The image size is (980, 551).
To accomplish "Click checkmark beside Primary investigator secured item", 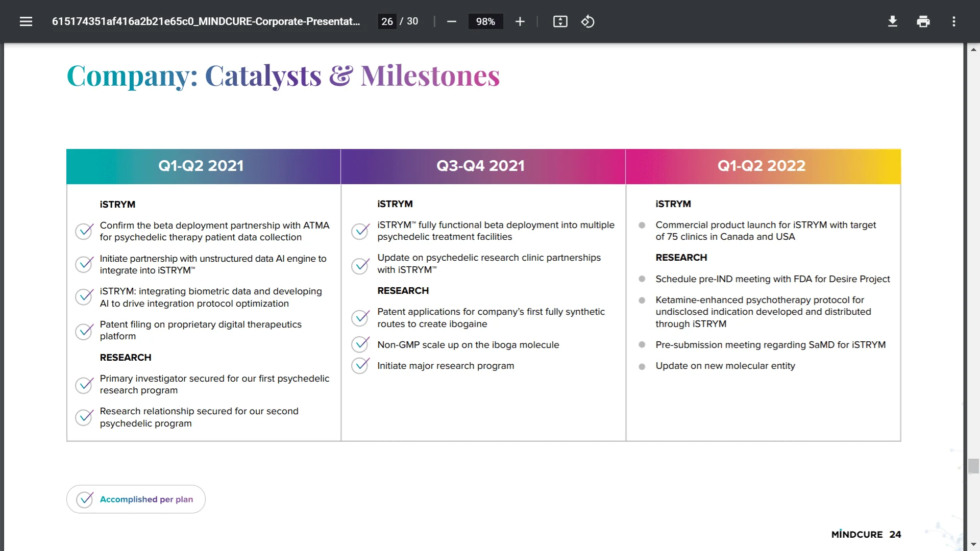I will (x=85, y=385).
